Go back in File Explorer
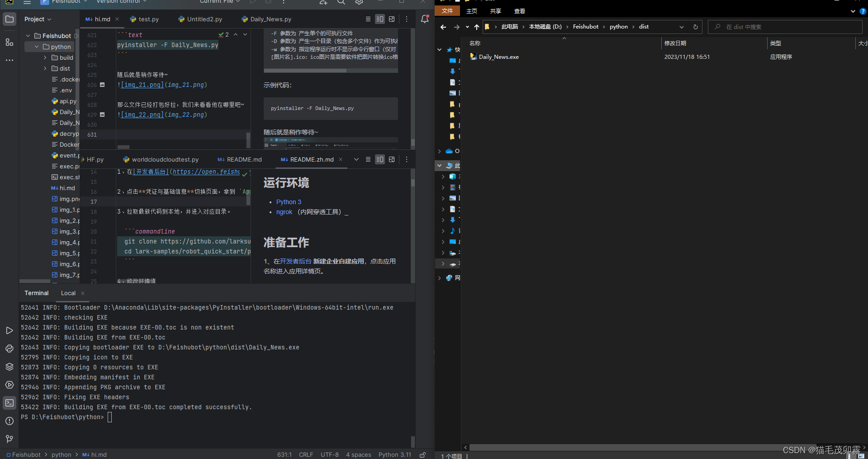This screenshot has width=868, height=459. [443, 27]
